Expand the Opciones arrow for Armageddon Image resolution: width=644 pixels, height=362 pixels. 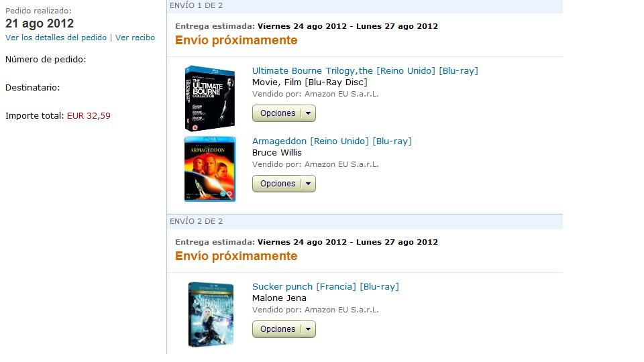click(309, 184)
